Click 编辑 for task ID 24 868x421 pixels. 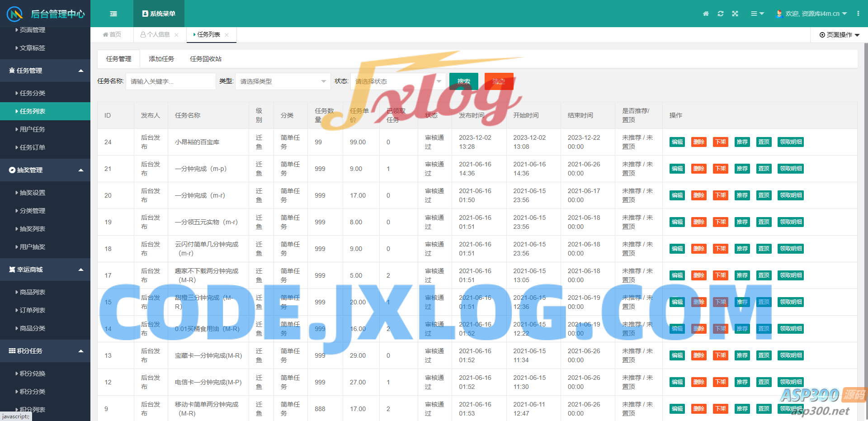coord(677,142)
